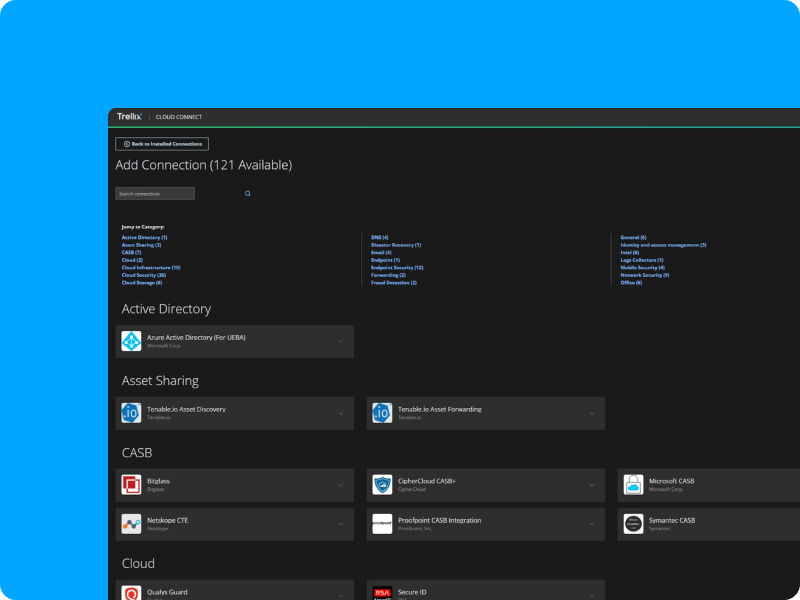Click the Tenable.io Asset Forwarding icon
Viewport: 800px width, 600px height.
pyautogui.click(x=382, y=413)
